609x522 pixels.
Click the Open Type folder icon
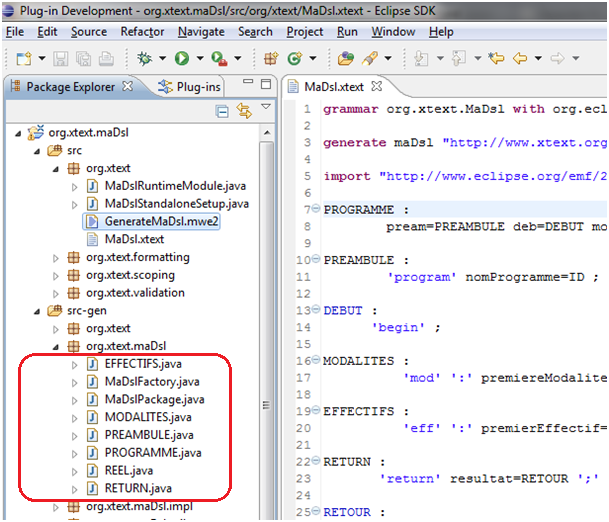tap(346, 59)
